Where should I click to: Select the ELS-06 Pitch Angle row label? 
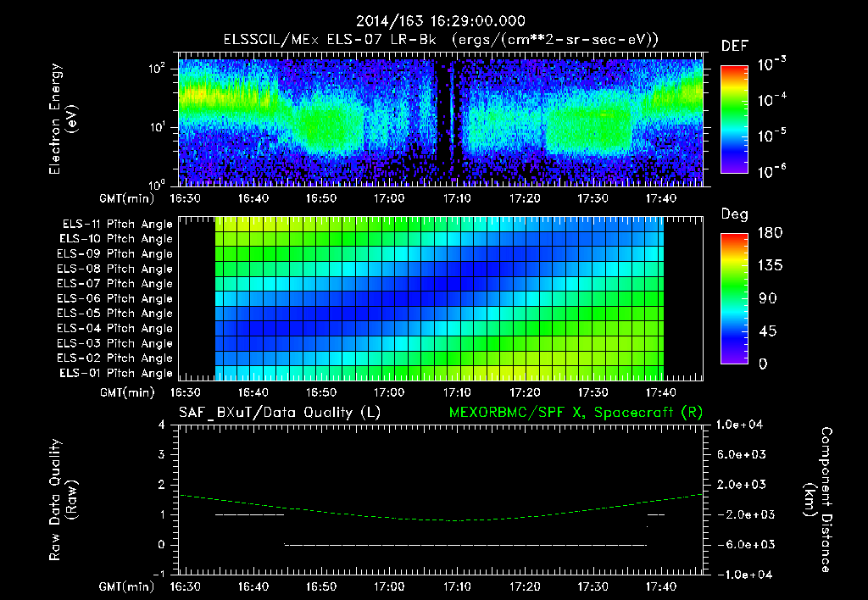click(115, 298)
